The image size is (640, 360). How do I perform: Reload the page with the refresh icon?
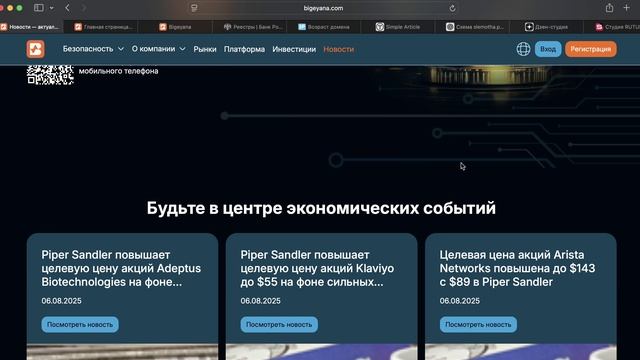[452, 8]
